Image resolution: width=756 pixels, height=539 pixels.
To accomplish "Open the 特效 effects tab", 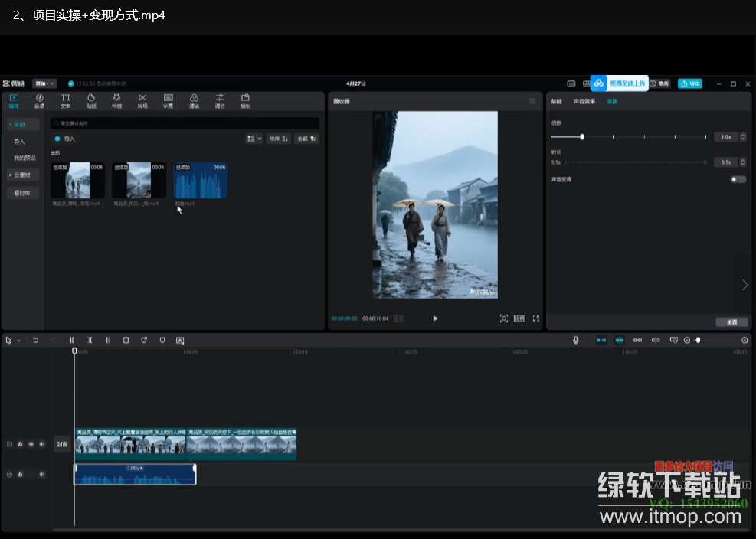I will (116, 101).
